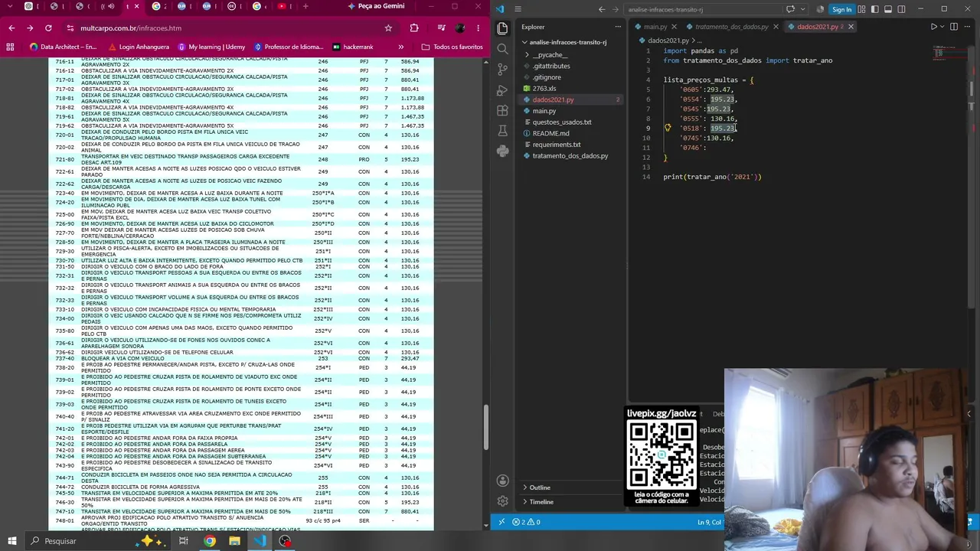Click Peça ao Gemini button
Image resolution: width=980 pixels, height=551 pixels.
point(376,6)
